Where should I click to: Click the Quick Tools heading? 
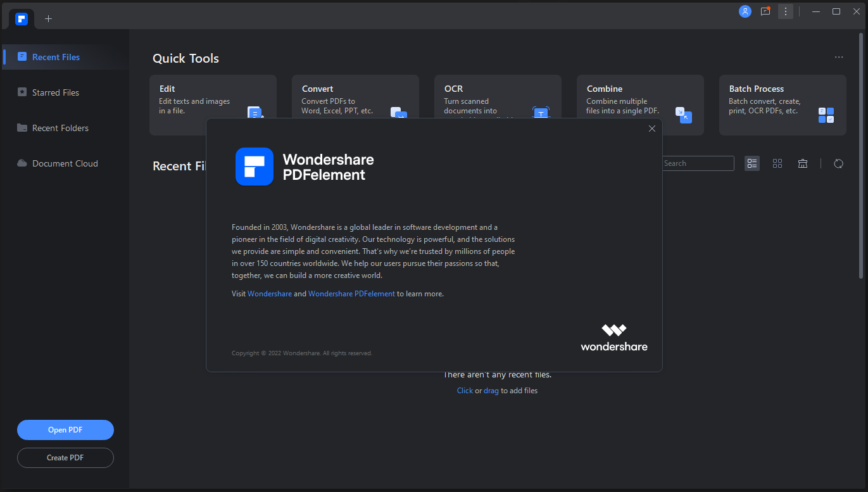(186, 58)
